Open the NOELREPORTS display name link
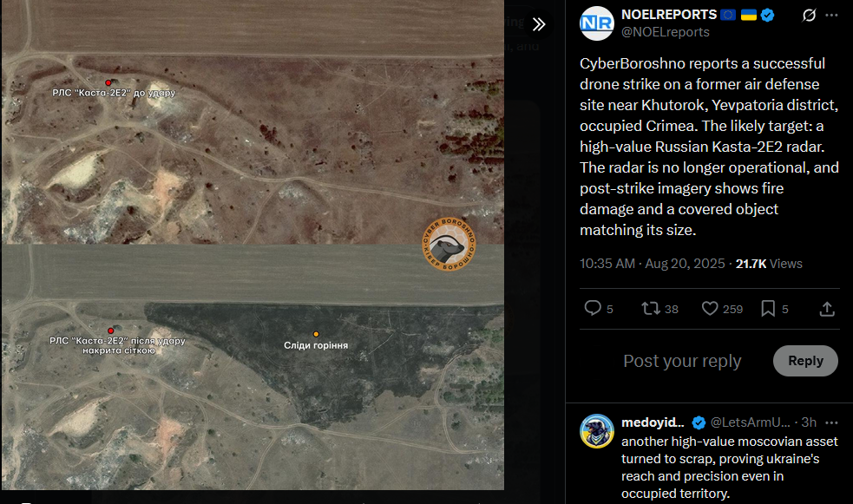853x504 pixels. click(x=668, y=15)
